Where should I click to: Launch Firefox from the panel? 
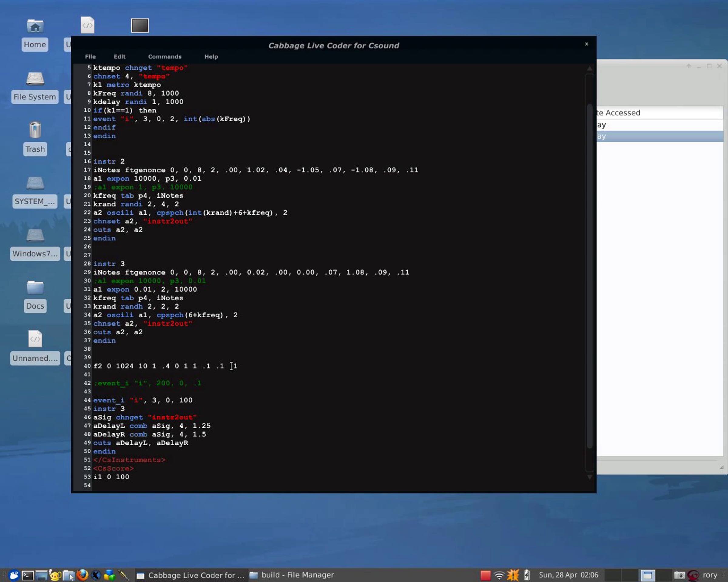click(x=83, y=575)
